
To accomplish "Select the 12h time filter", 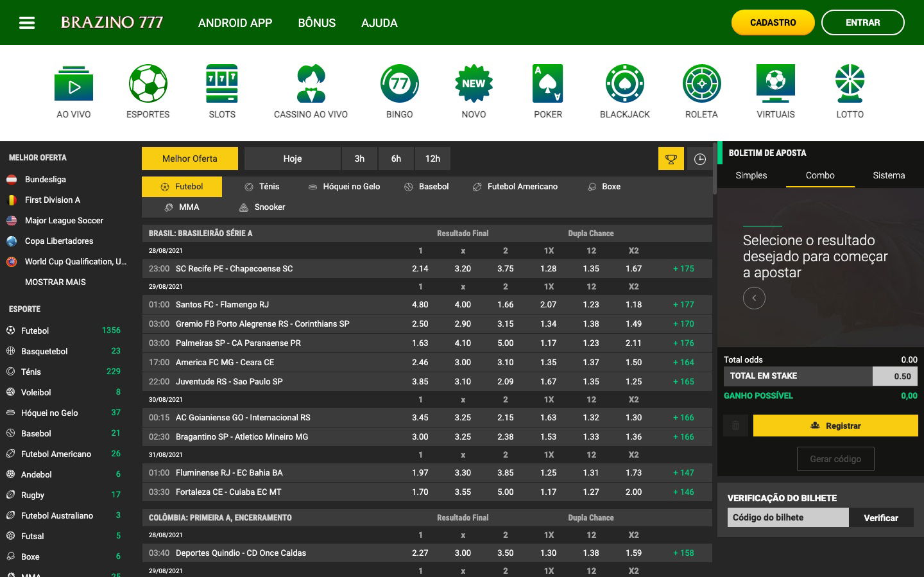I will point(432,159).
